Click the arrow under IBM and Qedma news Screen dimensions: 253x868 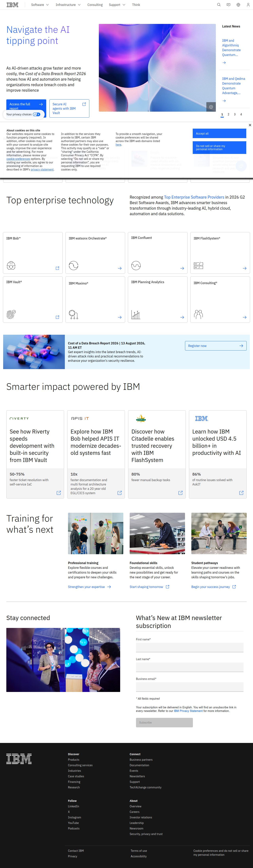[224, 101]
